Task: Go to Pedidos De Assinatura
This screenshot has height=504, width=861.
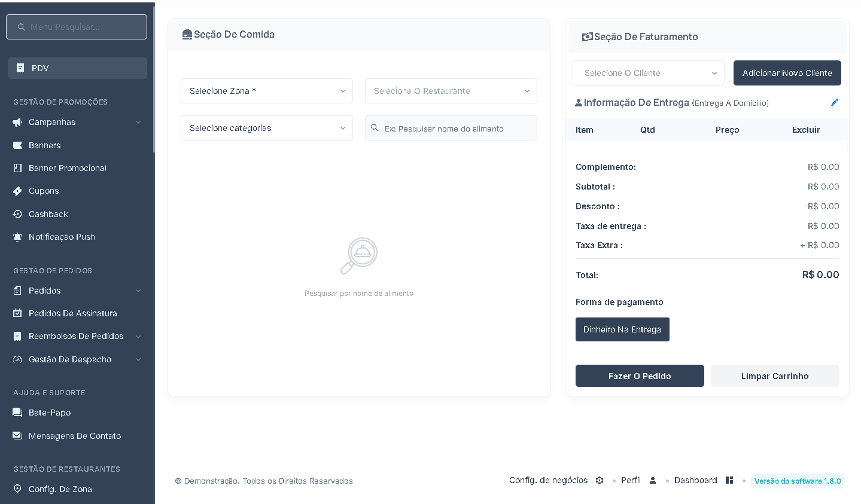Action: [72, 313]
